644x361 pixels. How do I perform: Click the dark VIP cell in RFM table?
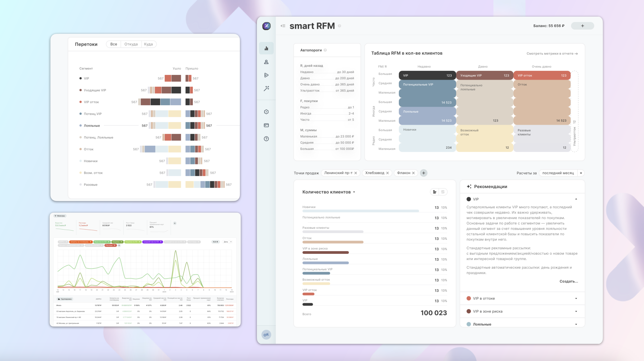pos(427,75)
